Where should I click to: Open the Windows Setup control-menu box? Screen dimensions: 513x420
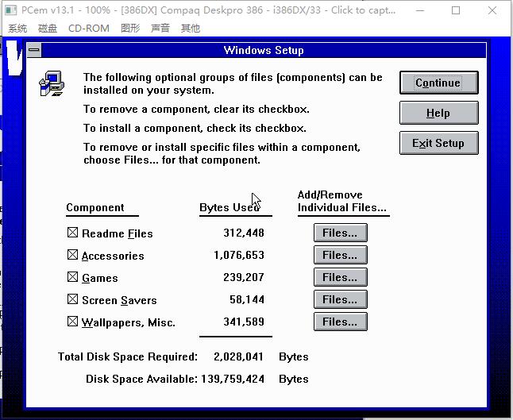pyautogui.click(x=34, y=50)
